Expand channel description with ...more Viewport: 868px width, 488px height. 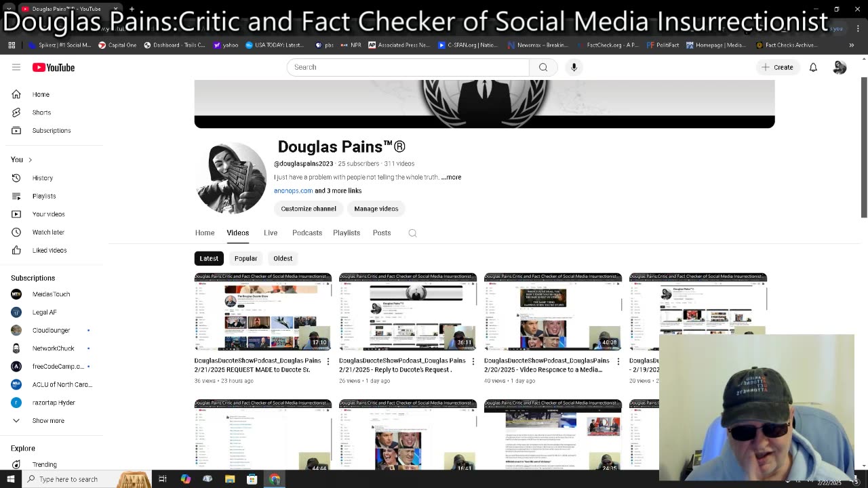pyautogui.click(x=451, y=177)
